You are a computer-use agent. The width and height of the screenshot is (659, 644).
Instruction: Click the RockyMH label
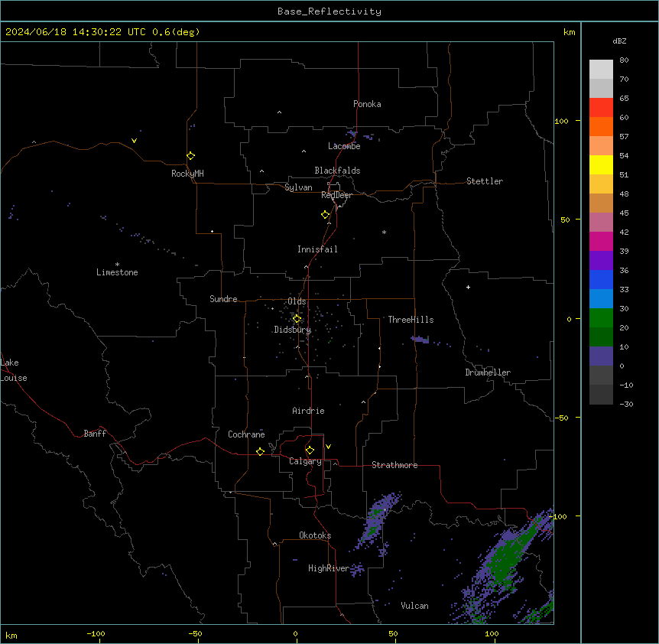(x=187, y=174)
